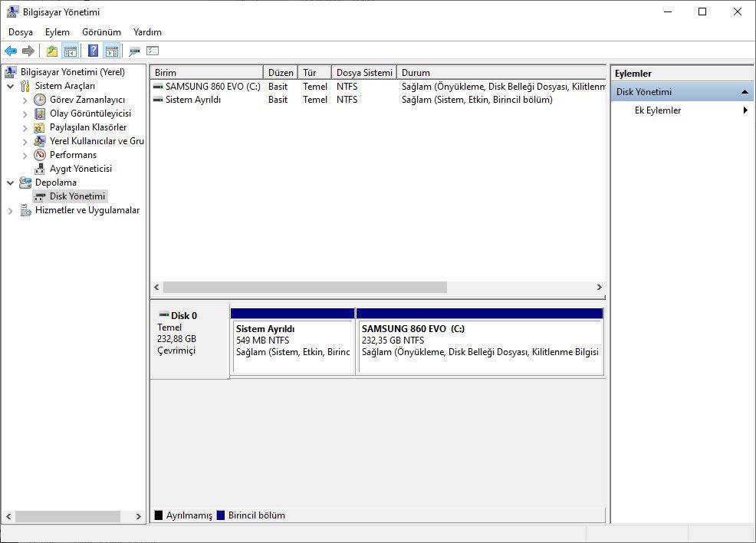Select SAMSUNG 860 EVO (C:) volume row

point(378,87)
